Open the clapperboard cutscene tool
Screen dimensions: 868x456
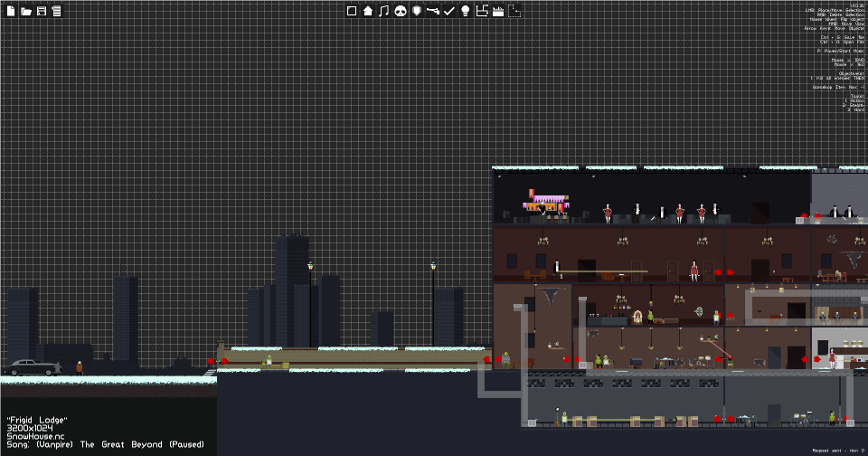[x=497, y=11]
